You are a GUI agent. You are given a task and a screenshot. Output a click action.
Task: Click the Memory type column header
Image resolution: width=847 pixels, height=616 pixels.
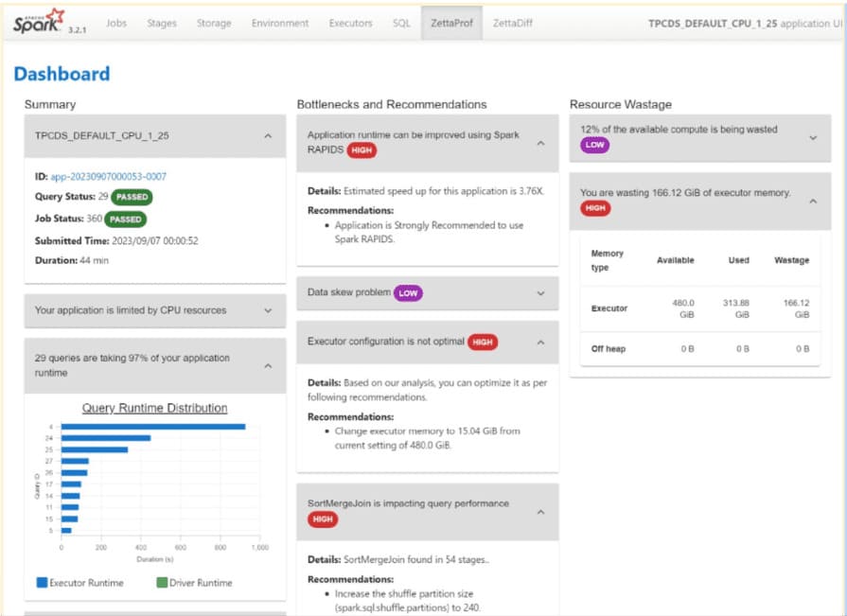click(x=608, y=260)
